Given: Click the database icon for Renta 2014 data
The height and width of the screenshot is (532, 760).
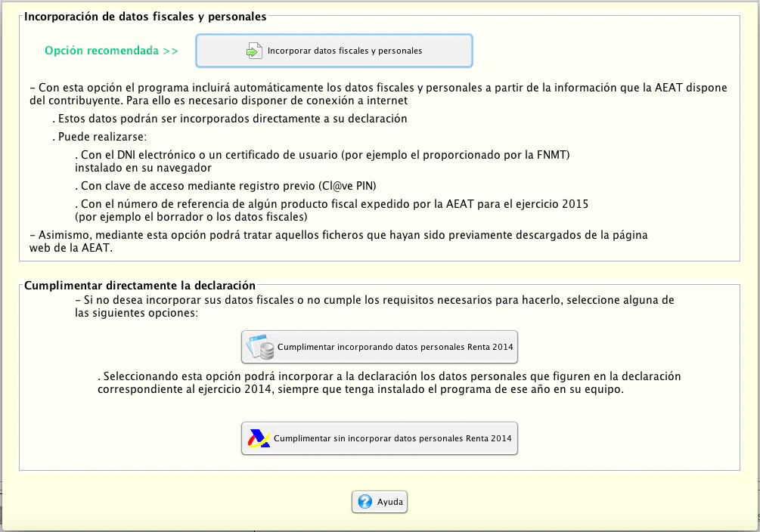Looking at the screenshot, I should (x=260, y=347).
